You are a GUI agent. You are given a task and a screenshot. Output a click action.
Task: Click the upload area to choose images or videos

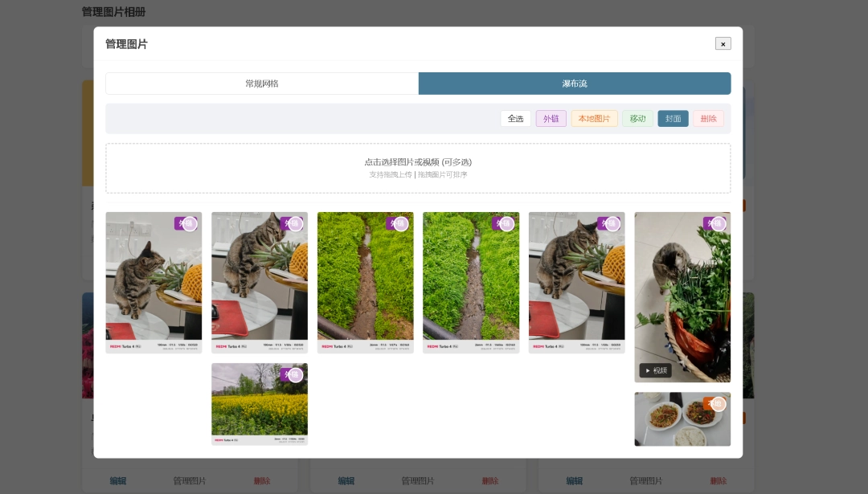coord(418,168)
